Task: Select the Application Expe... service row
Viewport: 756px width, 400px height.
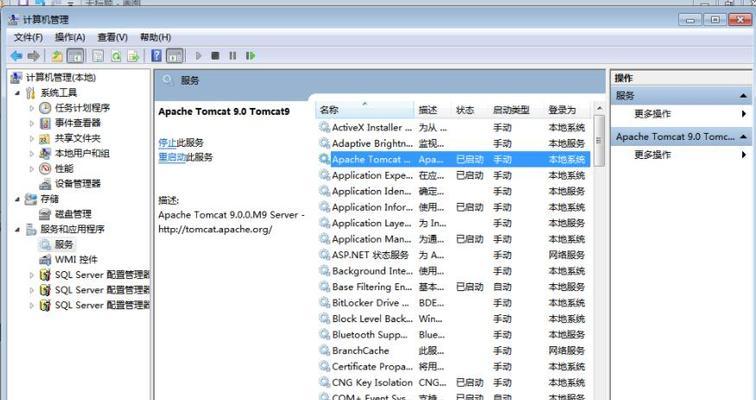Action: pyautogui.click(x=454, y=175)
